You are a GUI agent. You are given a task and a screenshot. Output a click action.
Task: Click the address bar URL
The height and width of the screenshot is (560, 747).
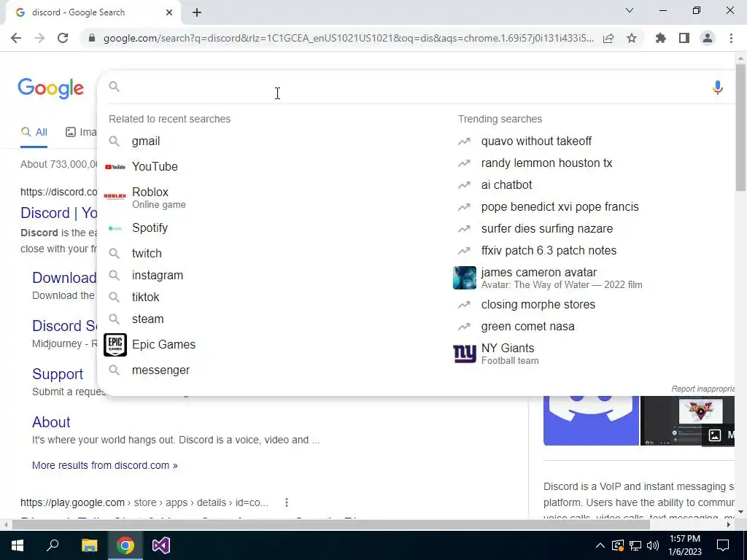click(x=349, y=38)
